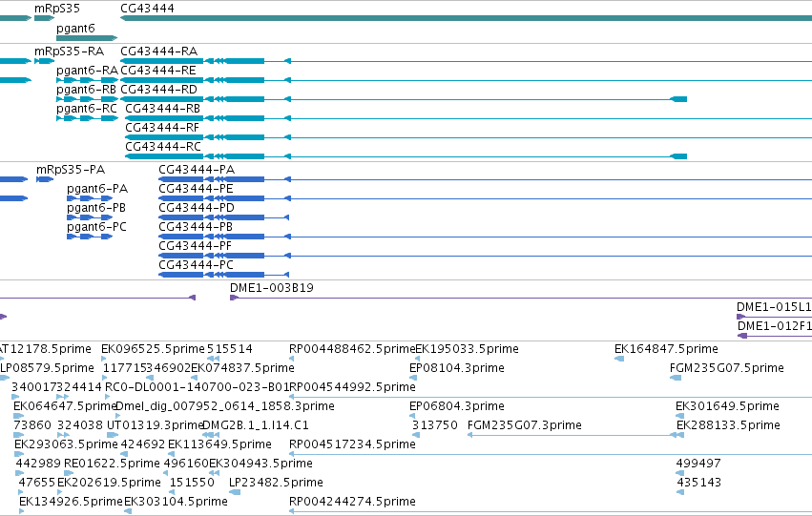Select transcript CG43444-RB
812x516 pixels.
click(468, 118)
